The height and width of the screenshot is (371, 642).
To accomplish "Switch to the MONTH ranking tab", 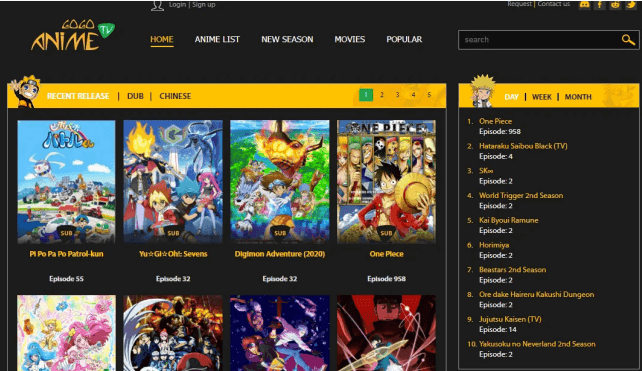I will tap(578, 97).
